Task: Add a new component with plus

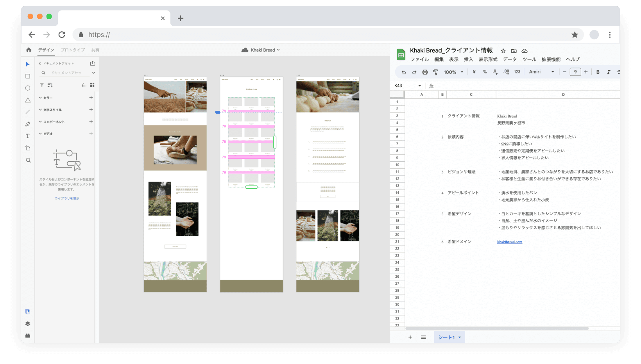Action: coord(91,121)
